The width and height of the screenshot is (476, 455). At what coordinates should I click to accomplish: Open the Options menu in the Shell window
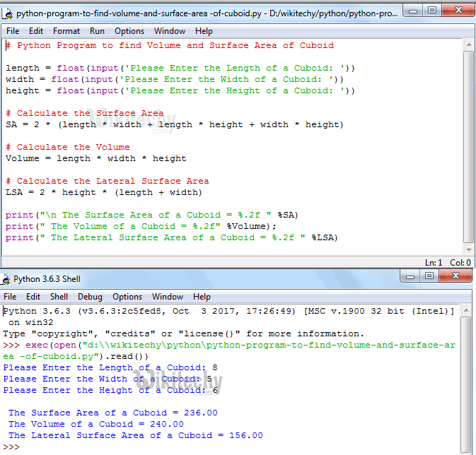click(x=127, y=297)
